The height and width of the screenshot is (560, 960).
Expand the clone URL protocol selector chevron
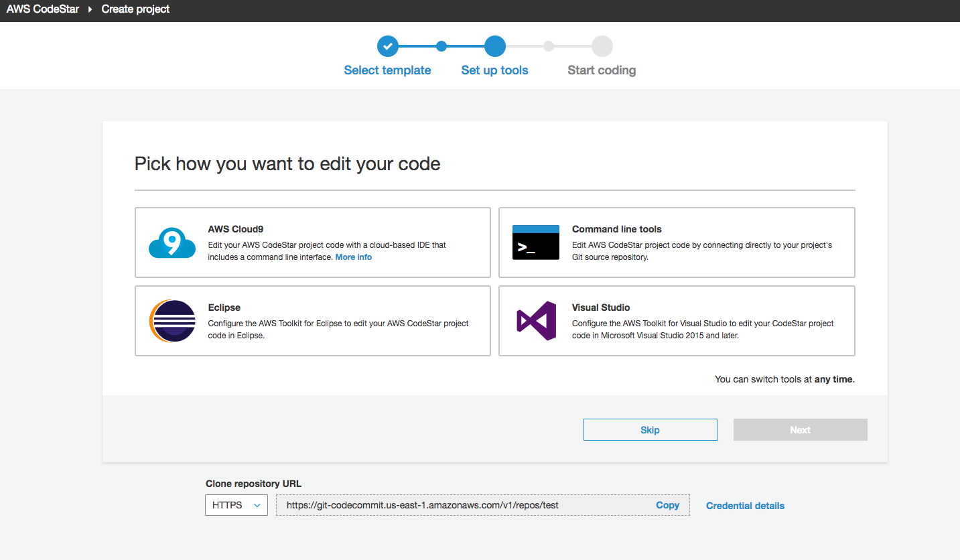coord(257,505)
